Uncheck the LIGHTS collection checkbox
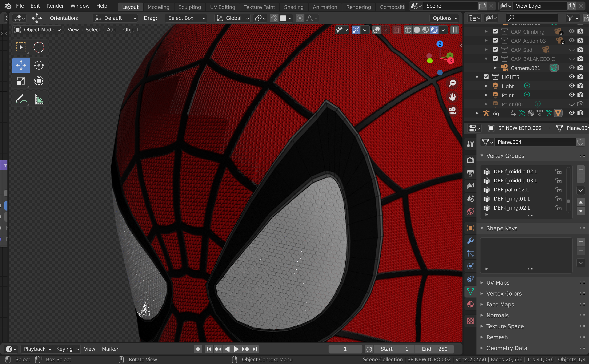Screen dimensions: 589x364 point(486,77)
